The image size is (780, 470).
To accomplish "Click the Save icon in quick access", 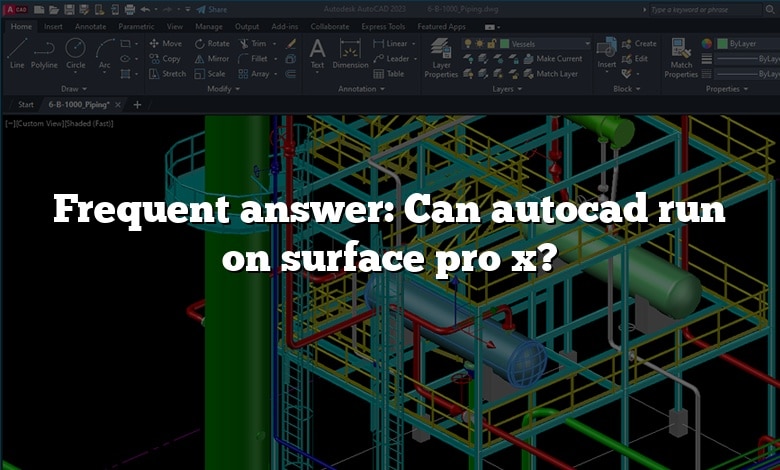I will coord(70,9).
